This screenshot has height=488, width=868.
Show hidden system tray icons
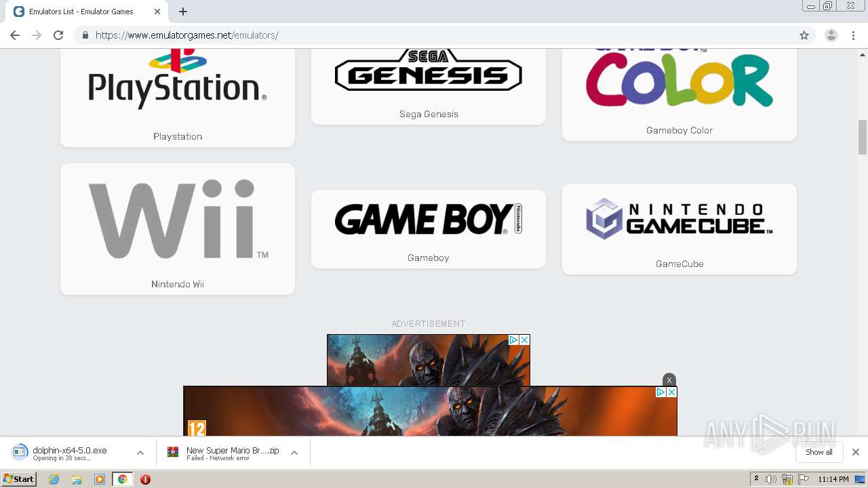point(757,479)
